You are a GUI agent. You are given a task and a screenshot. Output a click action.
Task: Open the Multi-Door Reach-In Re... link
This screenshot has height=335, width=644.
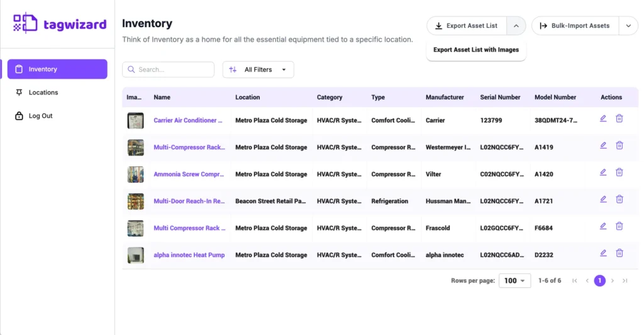[189, 201]
